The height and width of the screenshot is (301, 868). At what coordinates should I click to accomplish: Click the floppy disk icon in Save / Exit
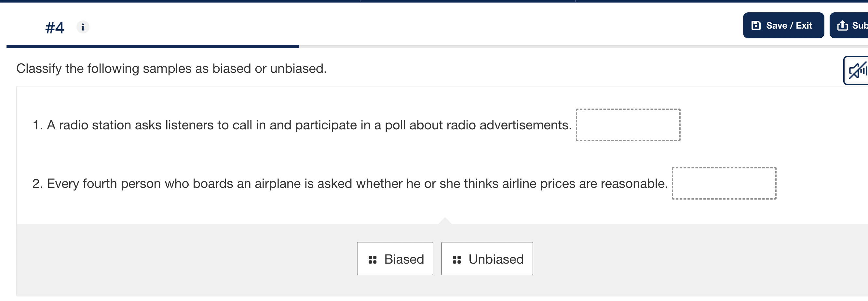click(x=756, y=26)
